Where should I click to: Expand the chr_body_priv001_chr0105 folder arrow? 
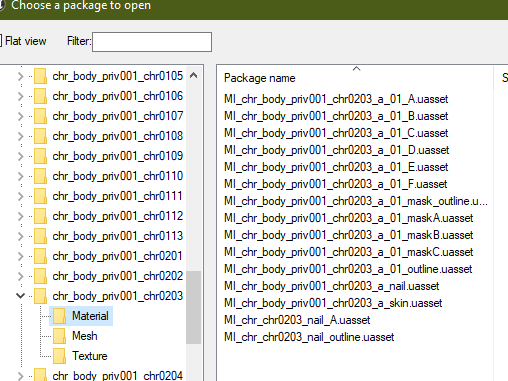point(21,76)
